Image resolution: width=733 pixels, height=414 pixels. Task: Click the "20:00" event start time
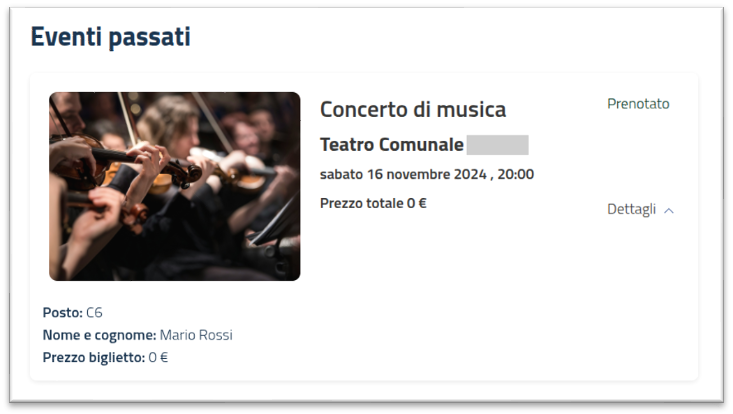point(516,174)
